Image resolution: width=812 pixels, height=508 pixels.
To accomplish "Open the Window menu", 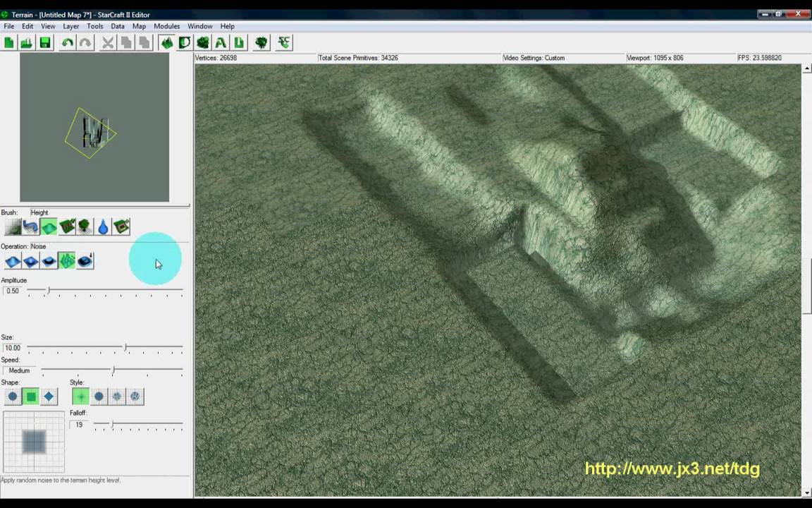I will [200, 26].
